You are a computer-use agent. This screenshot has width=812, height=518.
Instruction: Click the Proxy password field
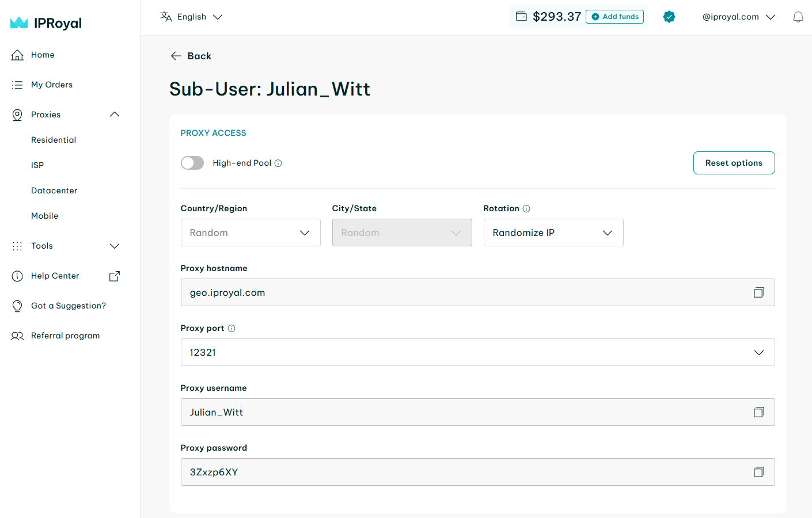click(x=477, y=472)
